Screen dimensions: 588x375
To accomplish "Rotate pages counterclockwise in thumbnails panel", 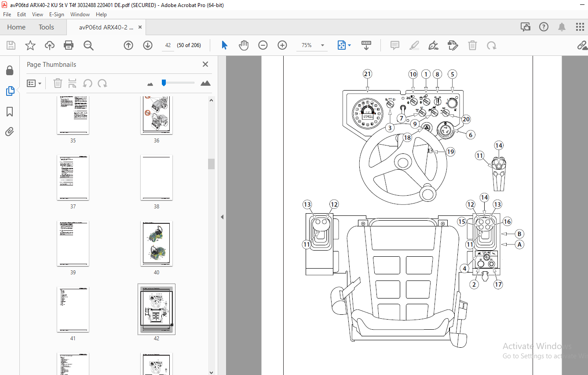I will coord(88,83).
